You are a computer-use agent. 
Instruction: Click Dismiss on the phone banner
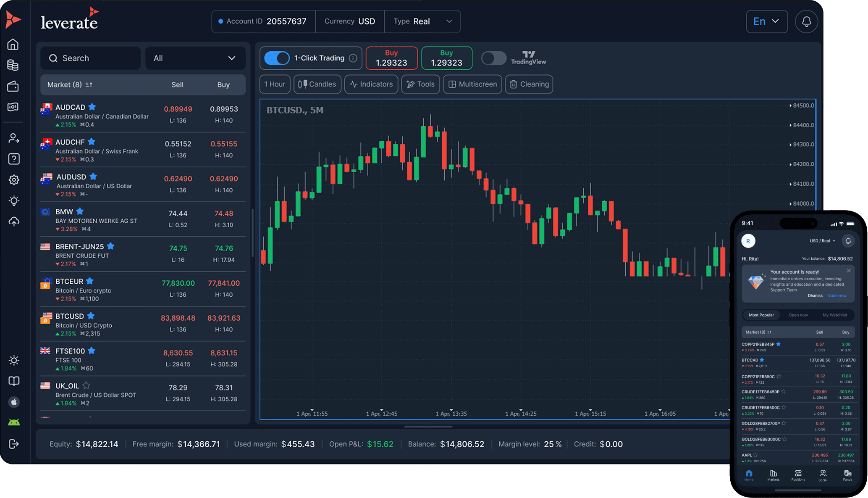click(x=815, y=295)
